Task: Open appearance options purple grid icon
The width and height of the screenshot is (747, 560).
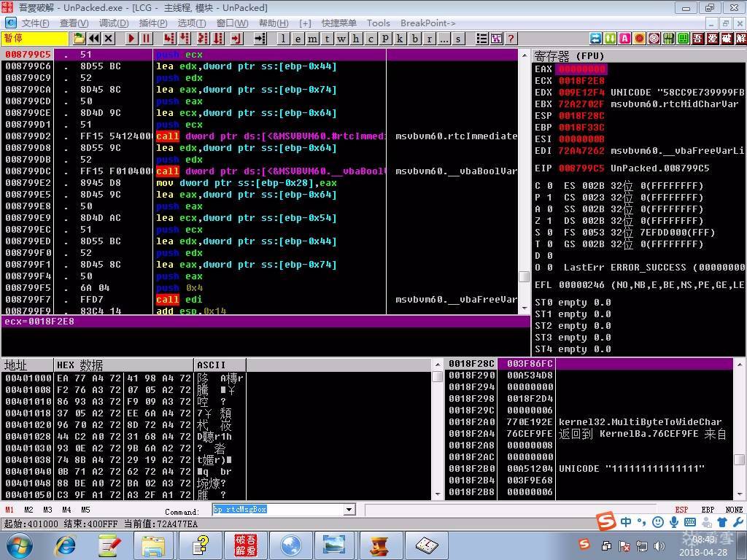Action: (496, 39)
